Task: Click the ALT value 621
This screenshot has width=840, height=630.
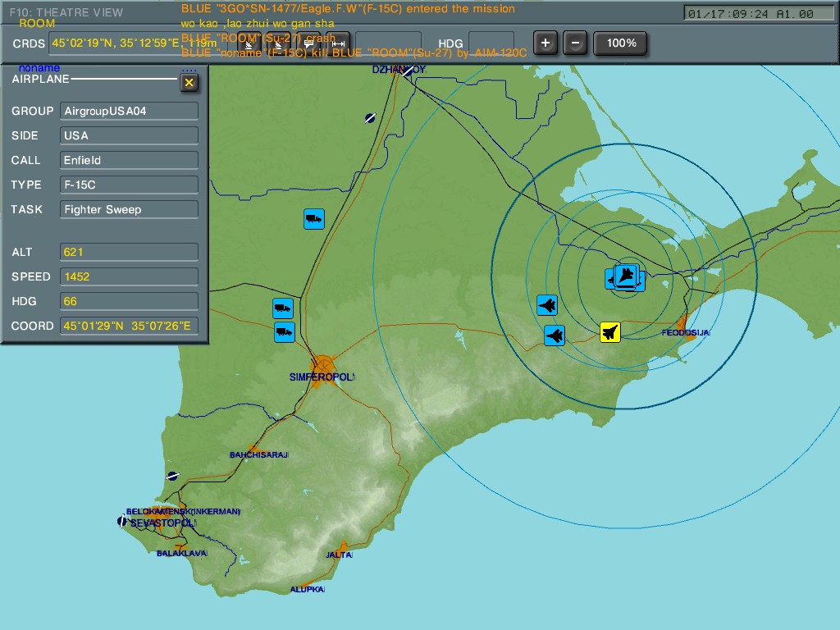Action: click(129, 253)
